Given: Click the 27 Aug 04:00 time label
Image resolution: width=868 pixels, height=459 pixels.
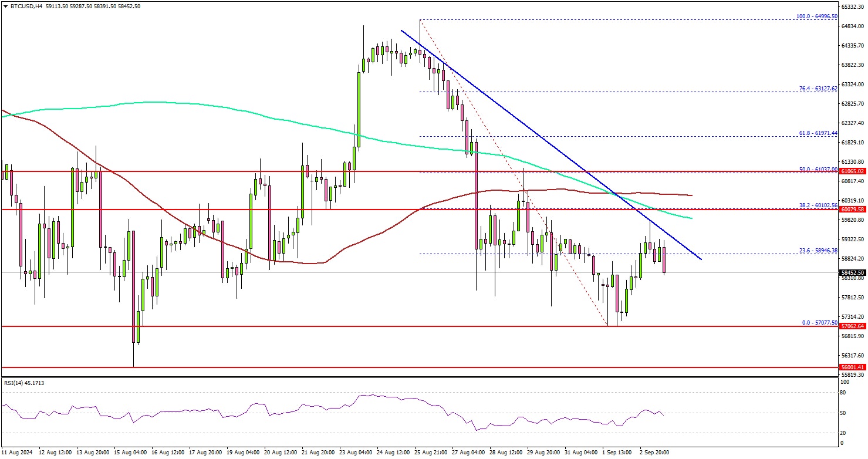Looking at the screenshot, I should click(x=468, y=453).
